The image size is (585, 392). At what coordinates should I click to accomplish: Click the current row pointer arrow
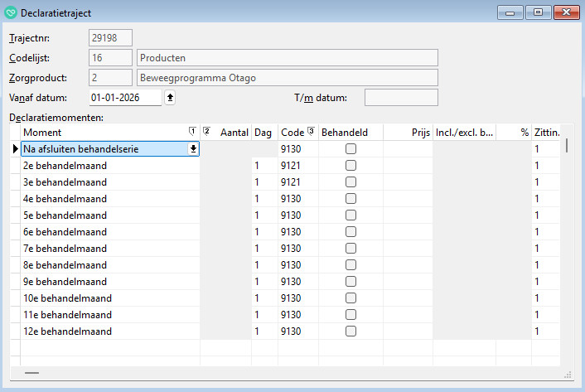point(15,149)
